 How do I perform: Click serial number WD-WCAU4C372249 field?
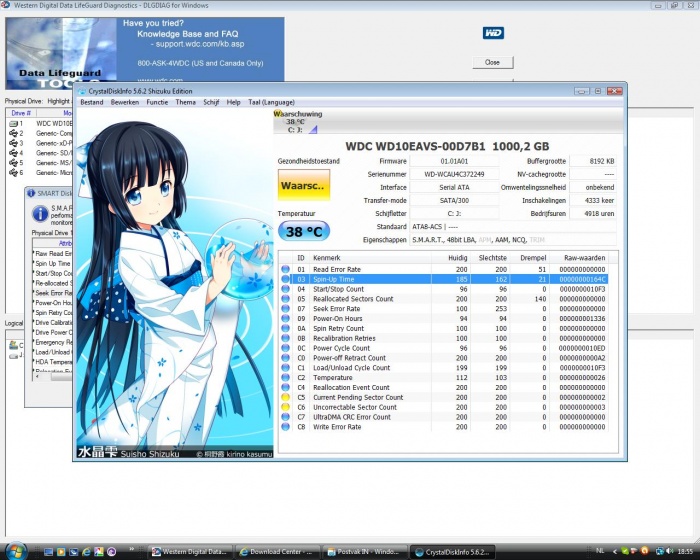click(x=454, y=174)
